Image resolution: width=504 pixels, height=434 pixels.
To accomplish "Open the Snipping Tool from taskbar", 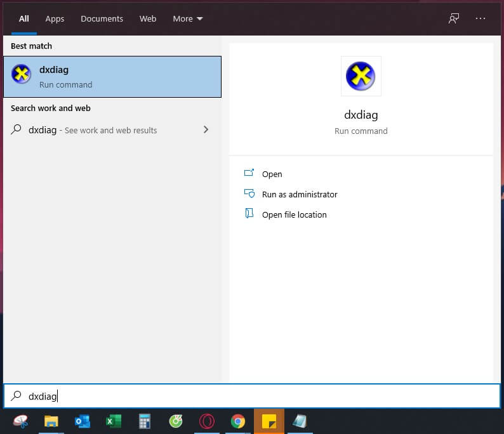I will pos(20,421).
